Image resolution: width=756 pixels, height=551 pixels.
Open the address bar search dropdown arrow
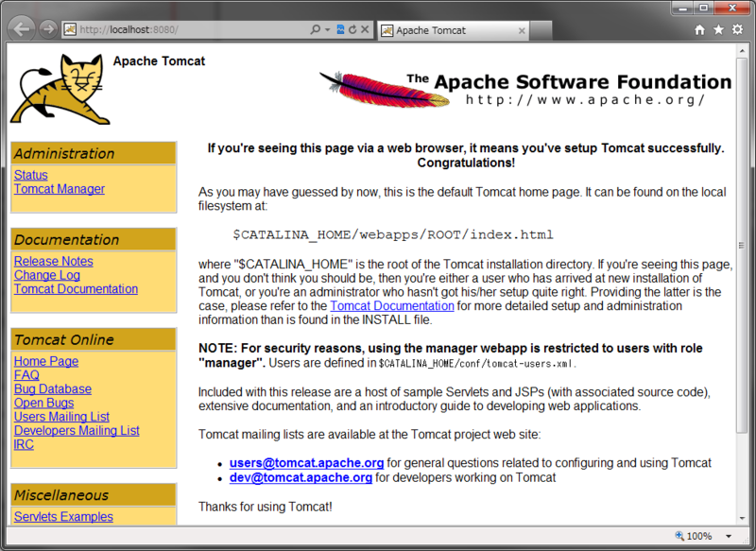click(328, 30)
